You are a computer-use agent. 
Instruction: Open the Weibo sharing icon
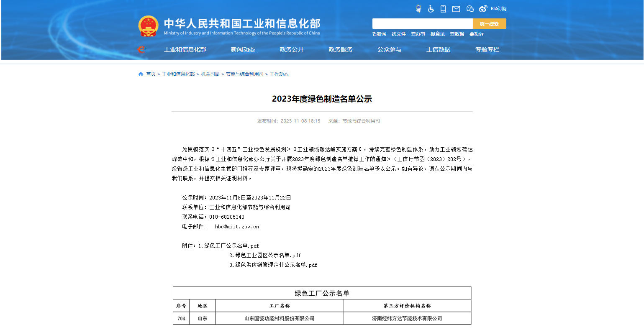(x=483, y=8)
